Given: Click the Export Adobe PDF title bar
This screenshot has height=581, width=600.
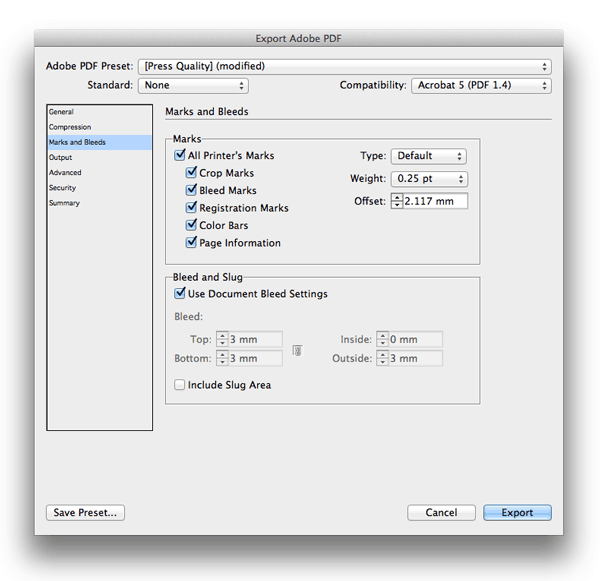Looking at the screenshot, I should (298, 38).
